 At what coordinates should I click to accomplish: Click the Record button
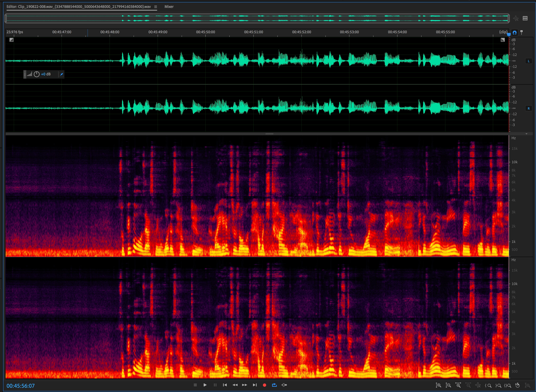264,385
